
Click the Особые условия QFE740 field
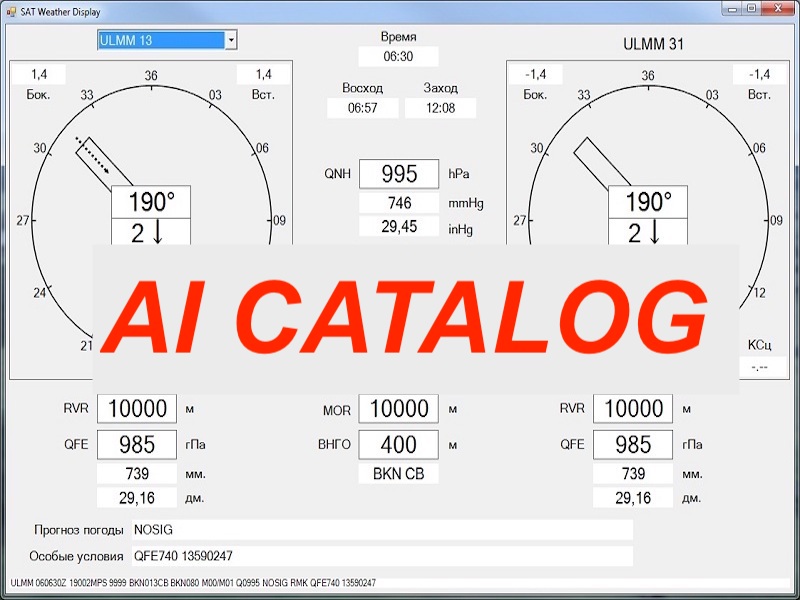point(382,556)
